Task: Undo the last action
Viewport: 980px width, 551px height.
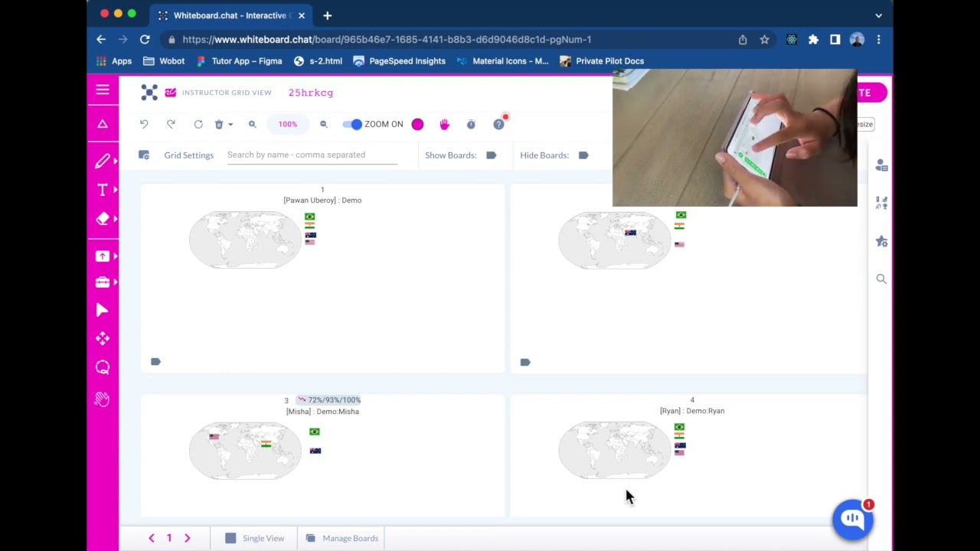Action: pos(144,124)
